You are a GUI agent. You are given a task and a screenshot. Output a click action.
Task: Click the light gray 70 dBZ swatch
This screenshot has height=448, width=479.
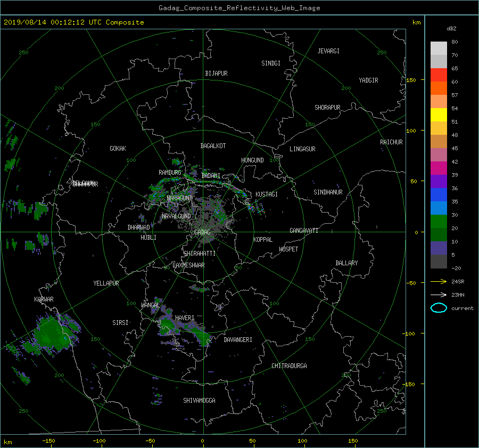(439, 48)
